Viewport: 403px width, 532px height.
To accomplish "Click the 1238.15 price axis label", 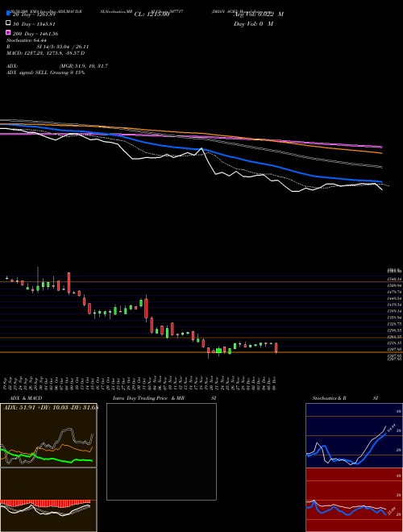I will (x=395, y=343).
